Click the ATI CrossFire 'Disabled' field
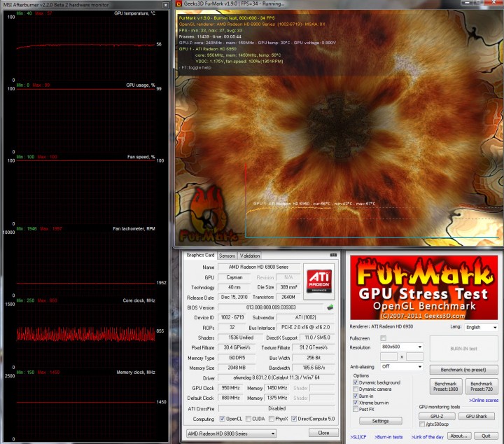The height and width of the screenshot is (444, 504). 276,408
